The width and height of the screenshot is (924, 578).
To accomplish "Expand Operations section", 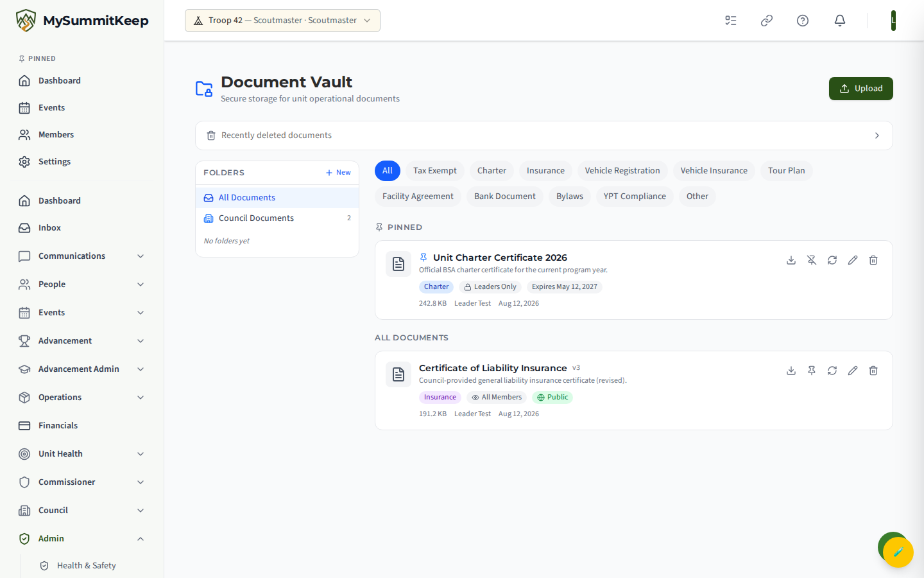I will point(82,397).
